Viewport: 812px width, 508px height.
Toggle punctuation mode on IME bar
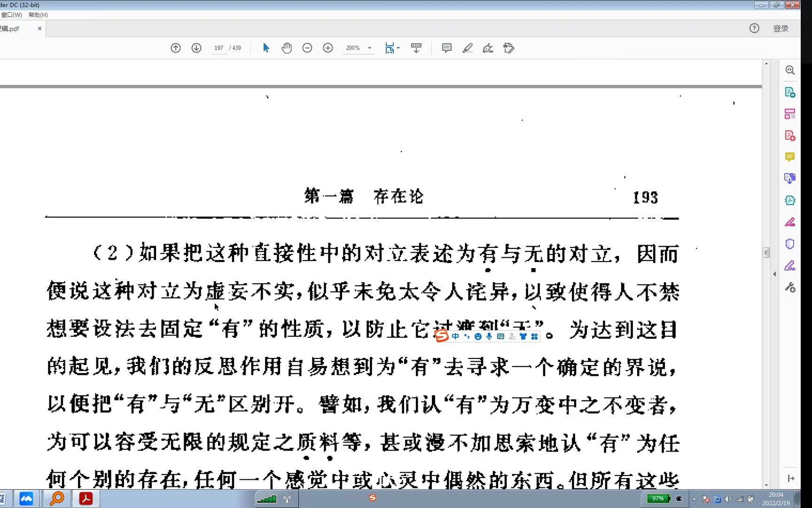tap(467, 336)
